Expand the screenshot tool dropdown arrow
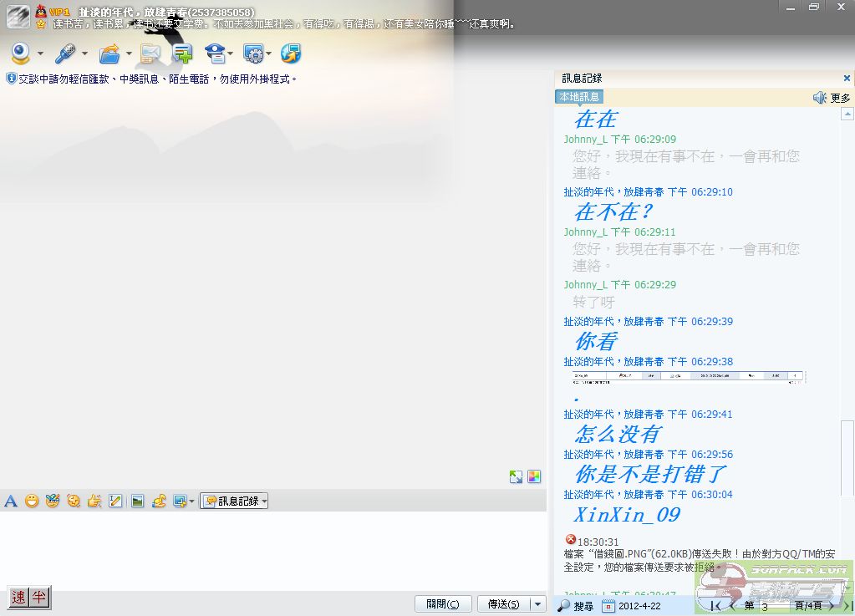855x616 pixels. click(192, 501)
